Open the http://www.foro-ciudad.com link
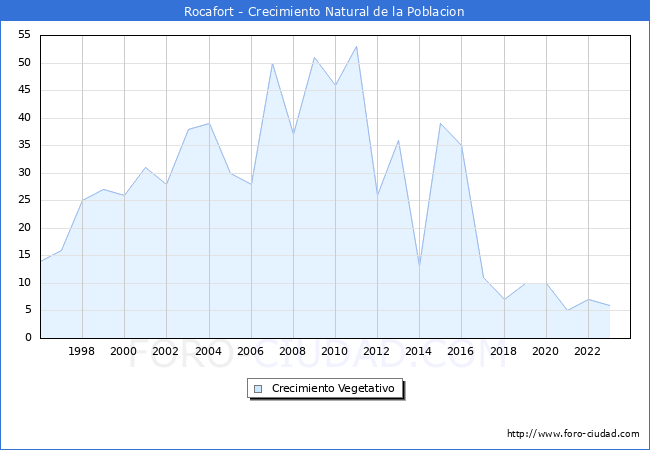The image size is (650, 450). [573, 434]
